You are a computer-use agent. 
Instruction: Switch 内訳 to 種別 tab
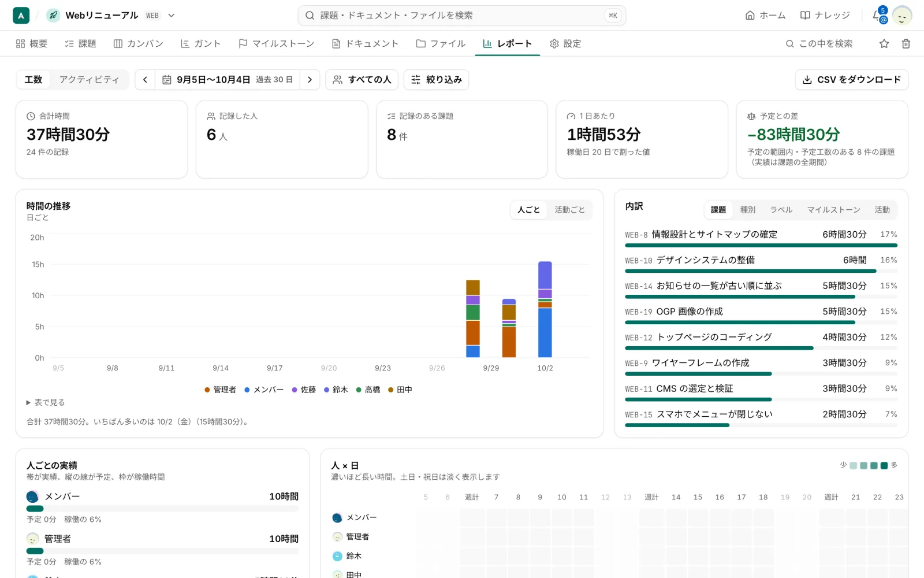(x=748, y=210)
